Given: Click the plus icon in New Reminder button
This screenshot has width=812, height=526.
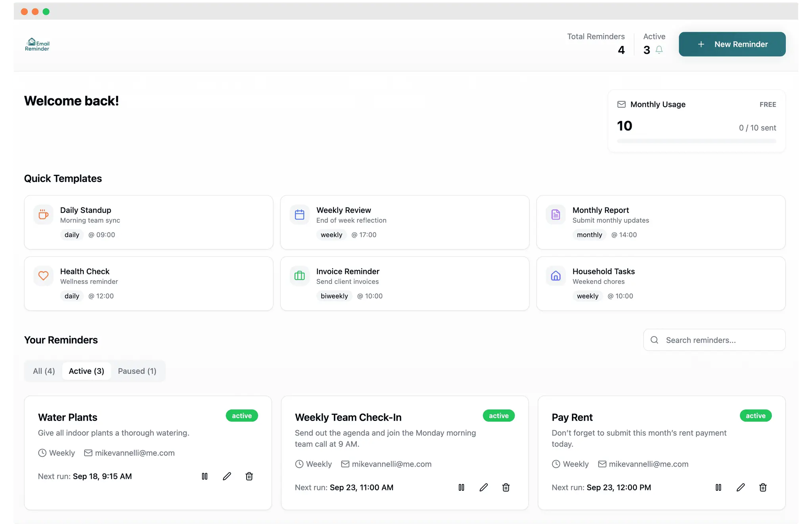Looking at the screenshot, I should (x=701, y=44).
